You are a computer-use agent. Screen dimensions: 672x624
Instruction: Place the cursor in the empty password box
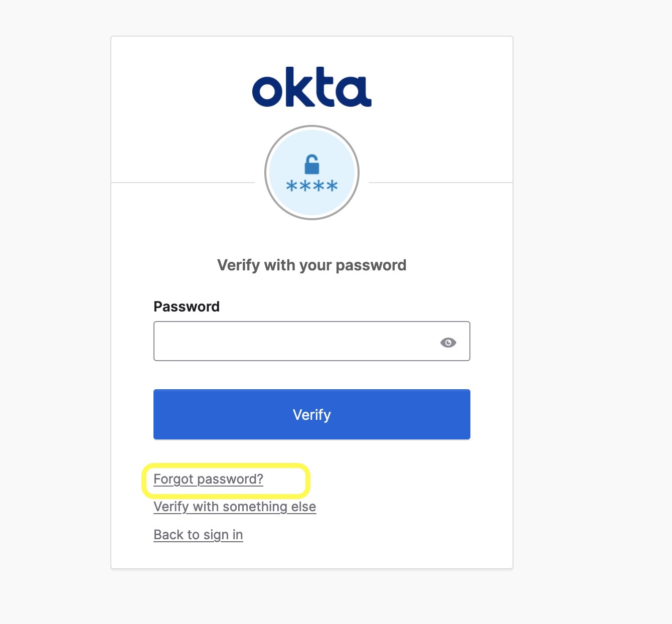(296, 341)
